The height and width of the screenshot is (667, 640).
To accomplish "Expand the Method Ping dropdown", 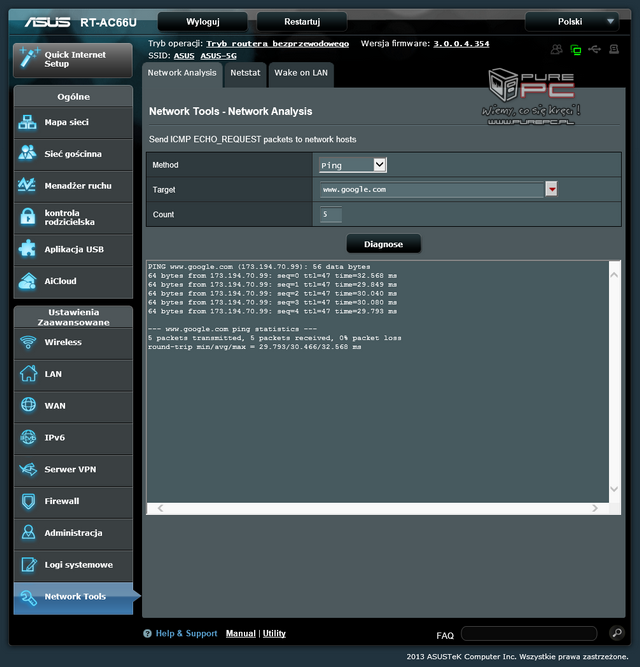I will [353, 165].
